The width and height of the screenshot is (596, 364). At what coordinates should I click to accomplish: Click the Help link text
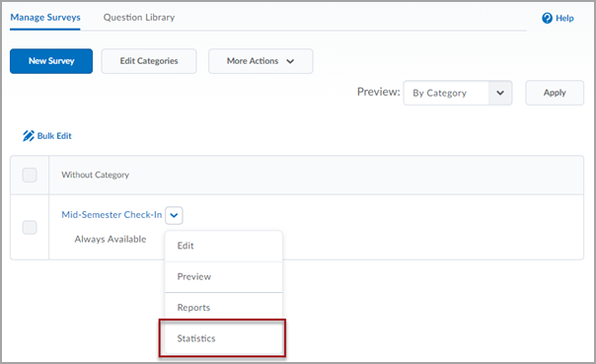(564, 18)
